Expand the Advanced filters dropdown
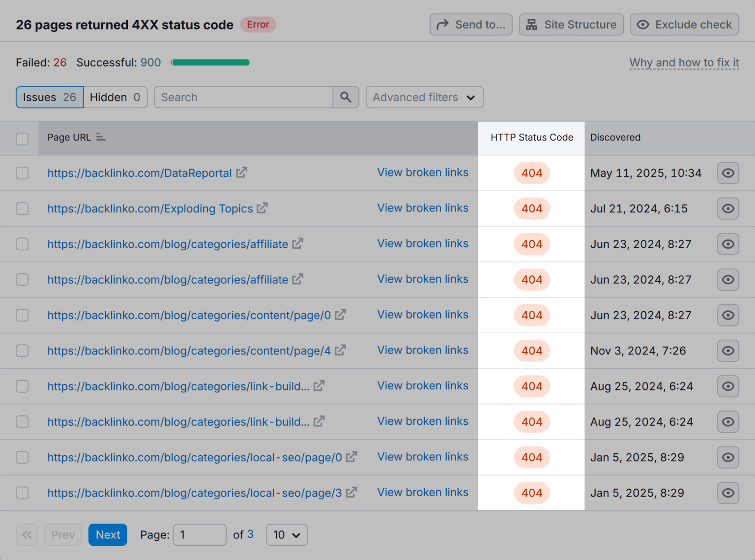The width and height of the screenshot is (755, 560). coord(425,97)
